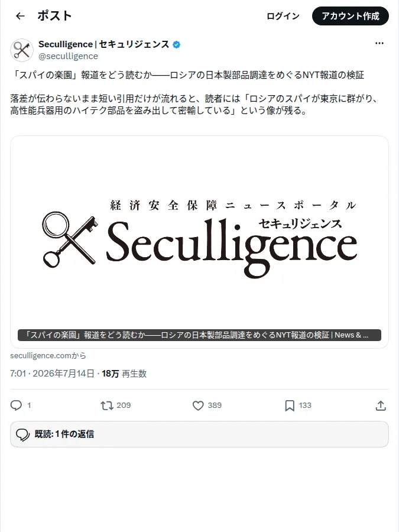
Task: Open the three-dot more options menu
Action: pyautogui.click(x=379, y=43)
